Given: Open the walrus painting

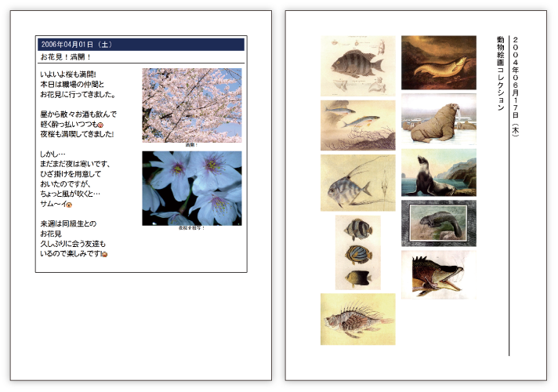Looking at the screenshot, I should point(439,119).
